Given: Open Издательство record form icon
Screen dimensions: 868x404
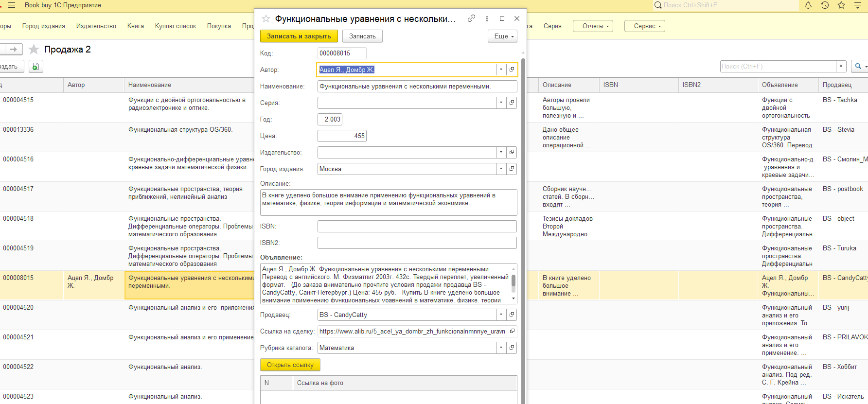Looking at the screenshot, I should tap(512, 152).
